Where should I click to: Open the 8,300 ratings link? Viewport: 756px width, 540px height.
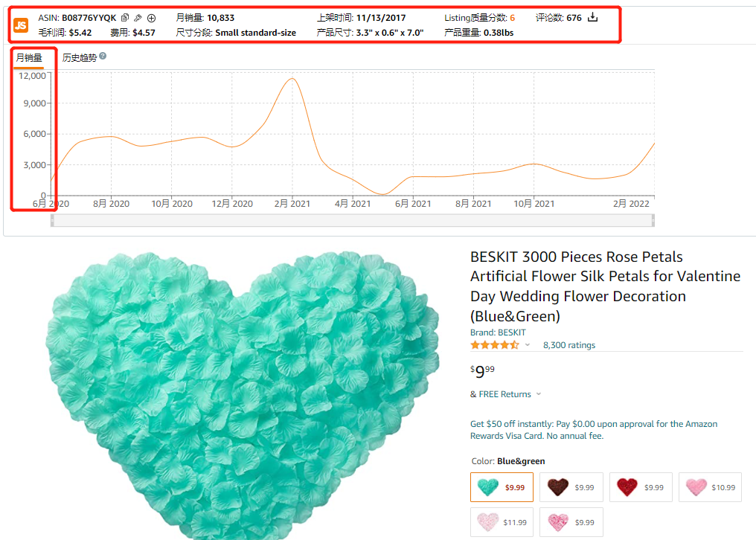pos(569,345)
